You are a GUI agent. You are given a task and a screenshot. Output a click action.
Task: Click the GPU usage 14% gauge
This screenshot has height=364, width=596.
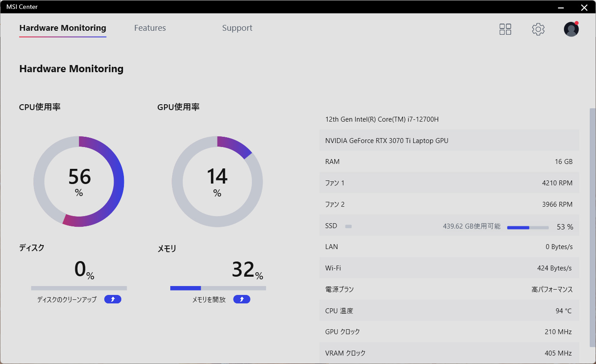click(x=217, y=182)
